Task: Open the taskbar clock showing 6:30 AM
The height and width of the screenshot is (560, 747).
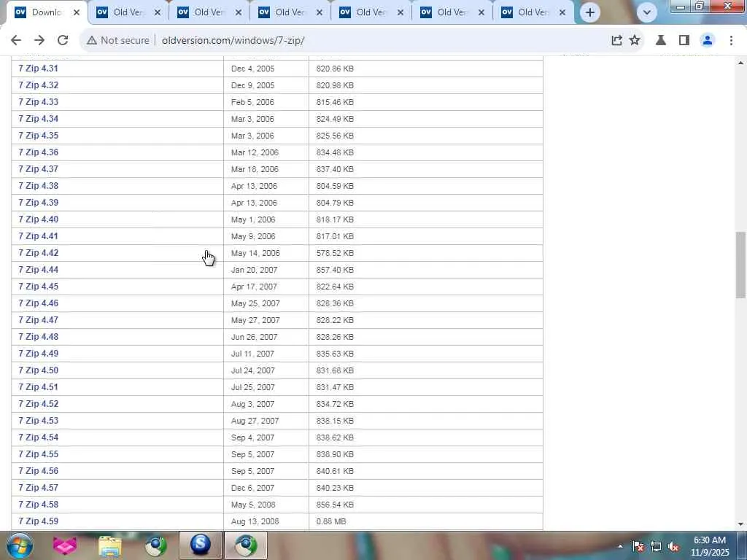Action: click(x=710, y=546)
